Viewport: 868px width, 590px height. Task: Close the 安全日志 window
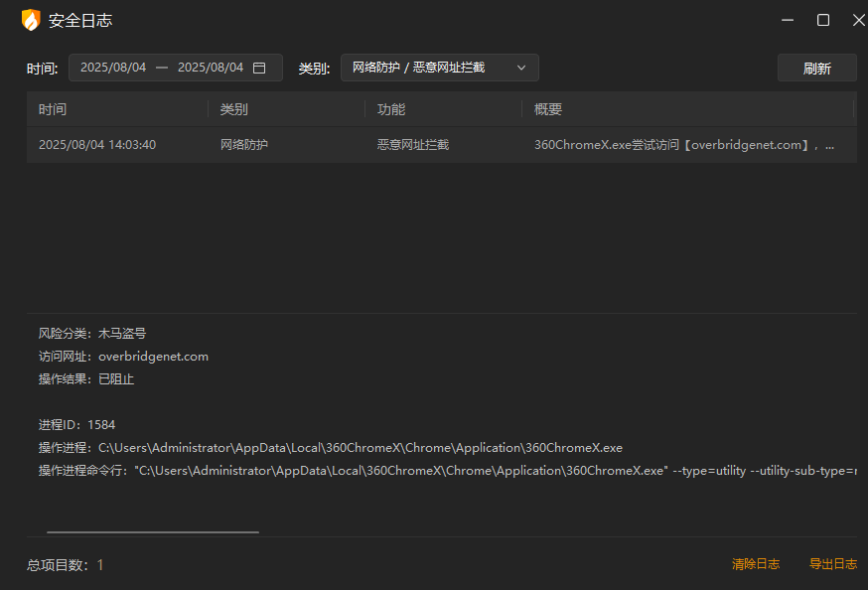tap(858, 20)
